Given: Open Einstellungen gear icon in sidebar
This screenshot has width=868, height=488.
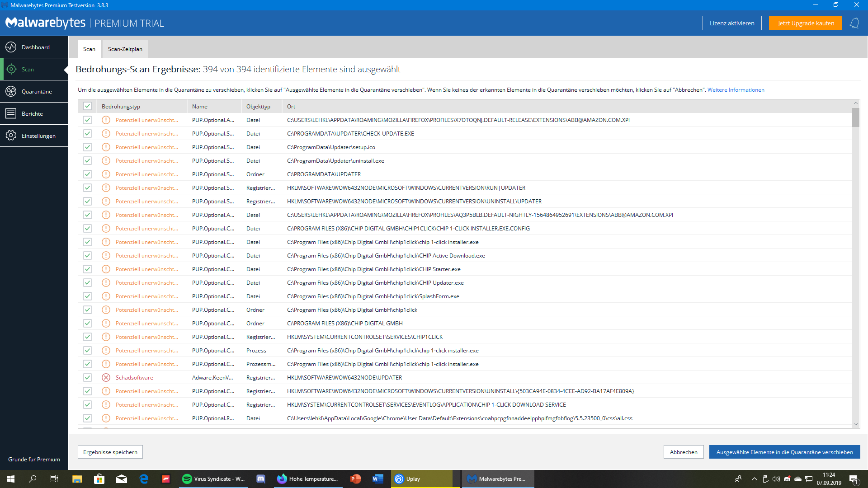Looking at the screenshot, I should coord(11,136).
